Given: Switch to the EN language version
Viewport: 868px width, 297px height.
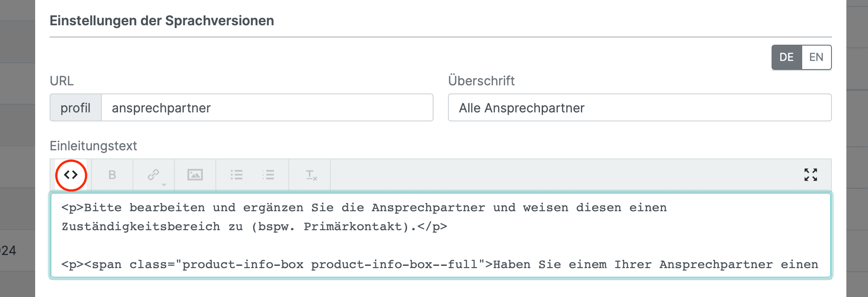Looking at the screenshot, I should tap(816, 57).
